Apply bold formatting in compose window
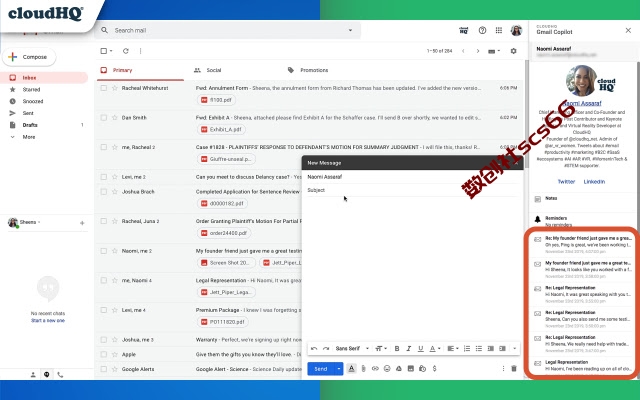 pos(397,349)
